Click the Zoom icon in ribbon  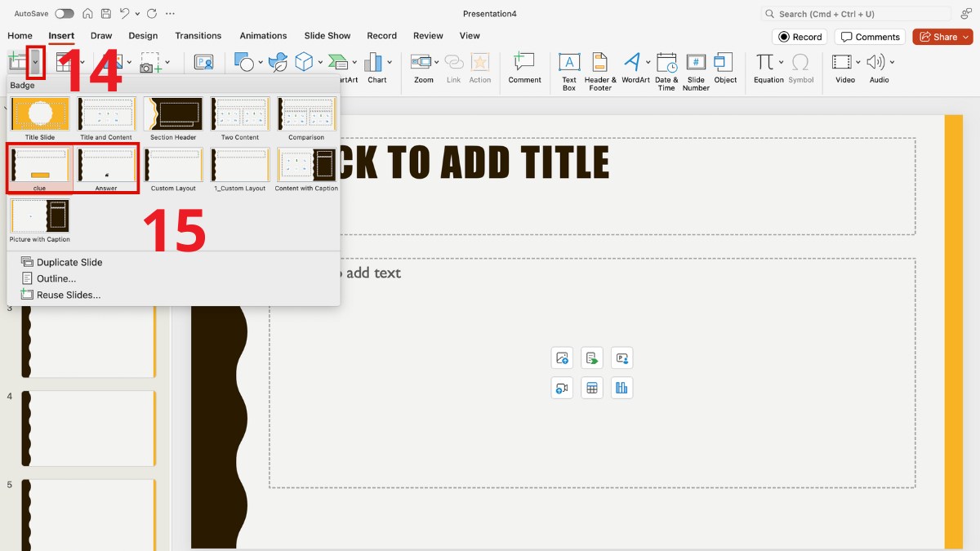[x=423, y=64]
